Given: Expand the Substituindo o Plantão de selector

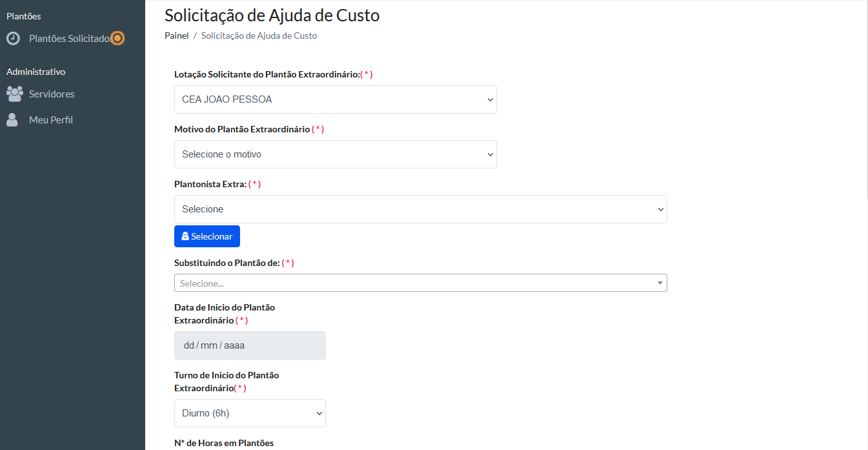Looking at the screenshot, I should coord(419,283).
